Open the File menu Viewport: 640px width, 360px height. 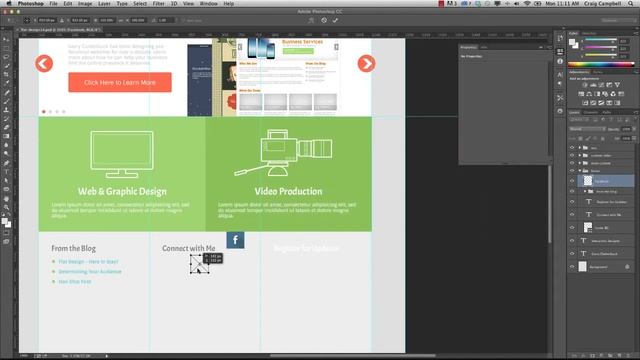tap(53, 3)
